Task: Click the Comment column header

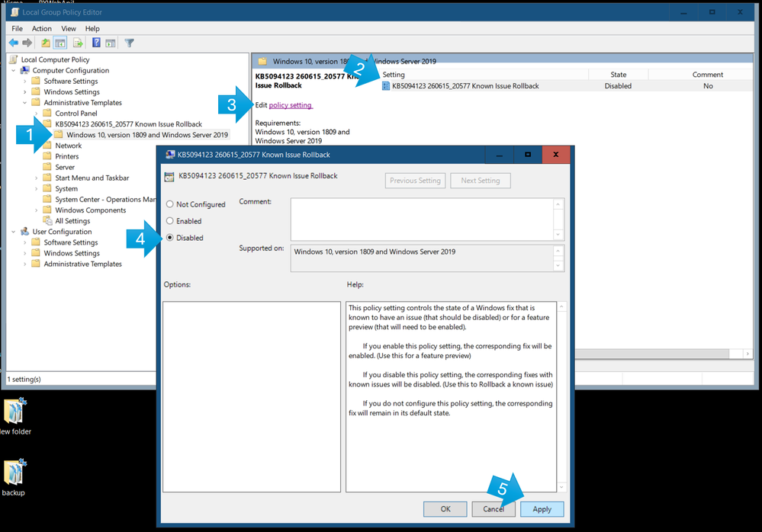Action: (708, 74)
